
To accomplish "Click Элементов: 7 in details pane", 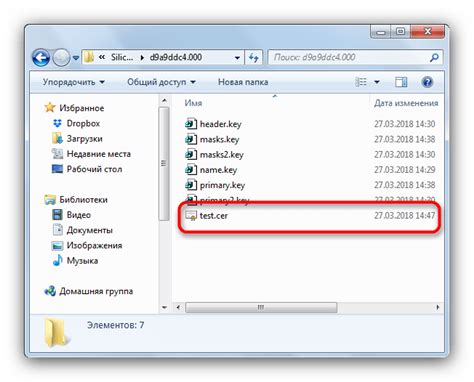I will 116,325.
